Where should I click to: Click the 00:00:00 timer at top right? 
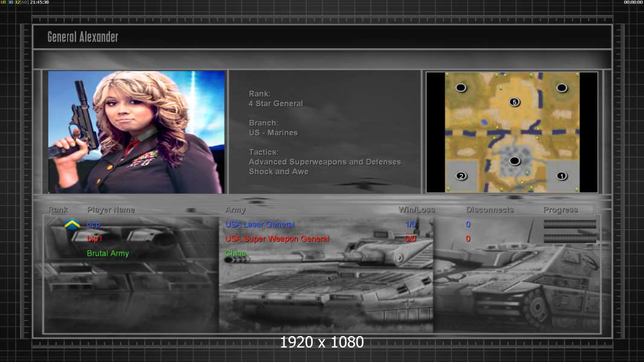(x=633, y=2)
